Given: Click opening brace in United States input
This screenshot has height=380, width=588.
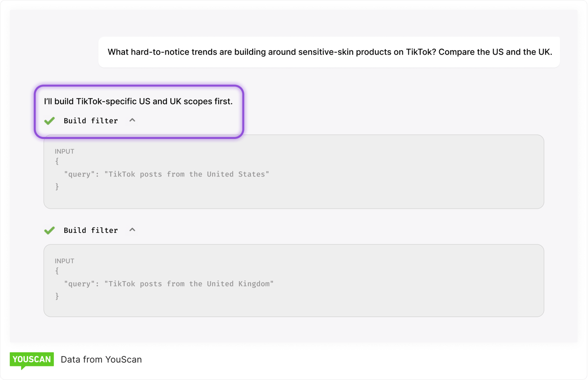Looking at the screenshot, I should click(57, 162).
